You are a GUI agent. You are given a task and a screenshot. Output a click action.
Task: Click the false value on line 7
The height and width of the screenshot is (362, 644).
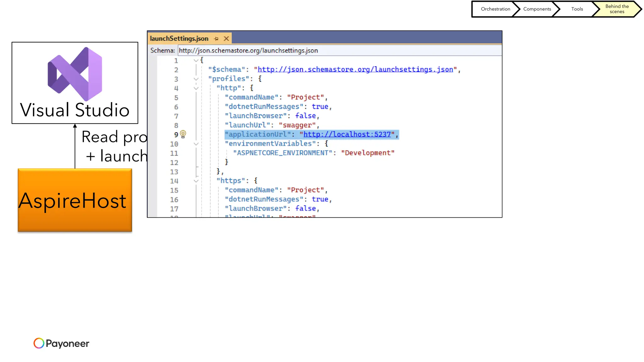(305, 116)
